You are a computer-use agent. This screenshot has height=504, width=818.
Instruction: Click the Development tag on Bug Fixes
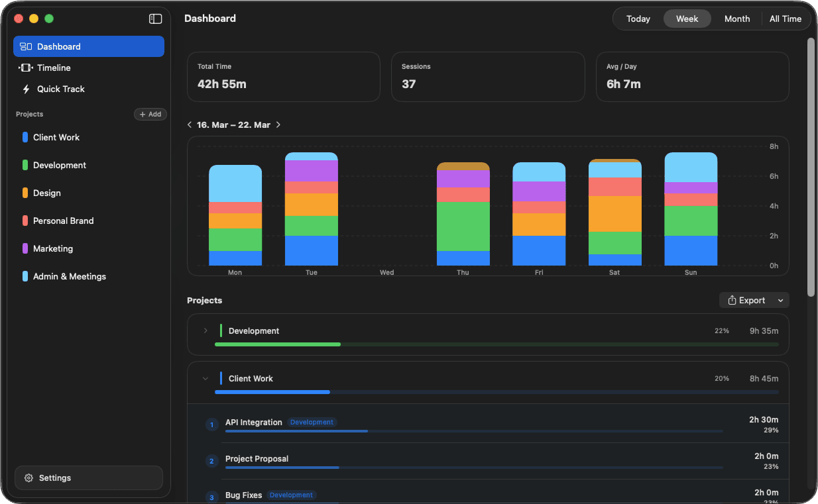click(x=292, y=495)
